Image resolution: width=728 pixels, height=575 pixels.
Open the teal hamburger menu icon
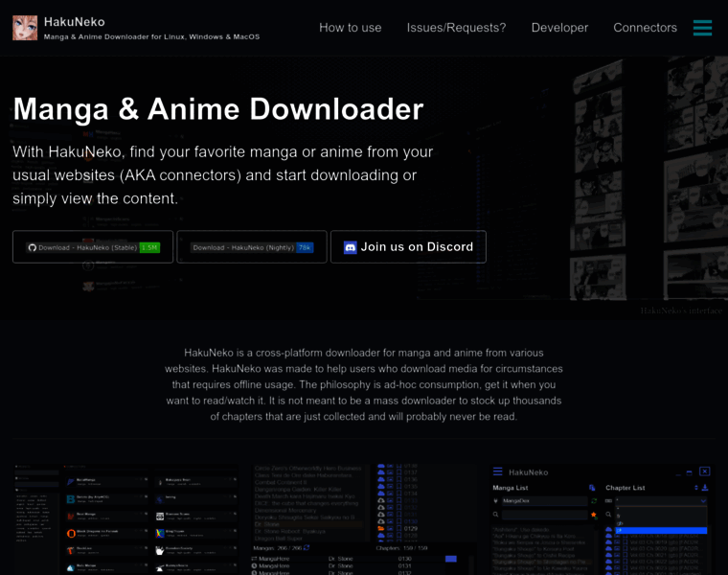702,28
